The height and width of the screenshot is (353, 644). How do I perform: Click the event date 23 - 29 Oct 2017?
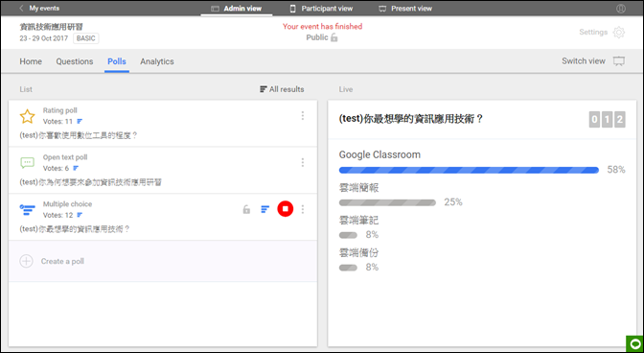(x=45, y=38)
